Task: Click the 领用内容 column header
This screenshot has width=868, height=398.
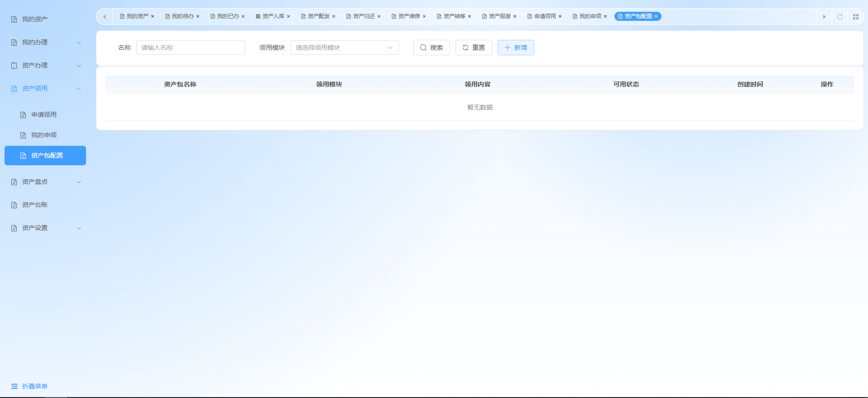Action: (x=478, y=84)
